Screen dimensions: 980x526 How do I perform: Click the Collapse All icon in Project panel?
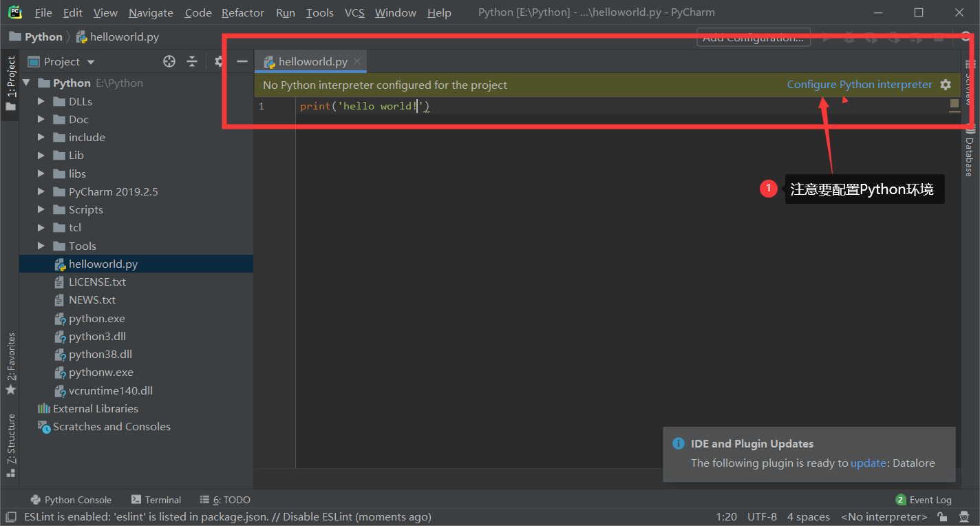click(192, 62)
